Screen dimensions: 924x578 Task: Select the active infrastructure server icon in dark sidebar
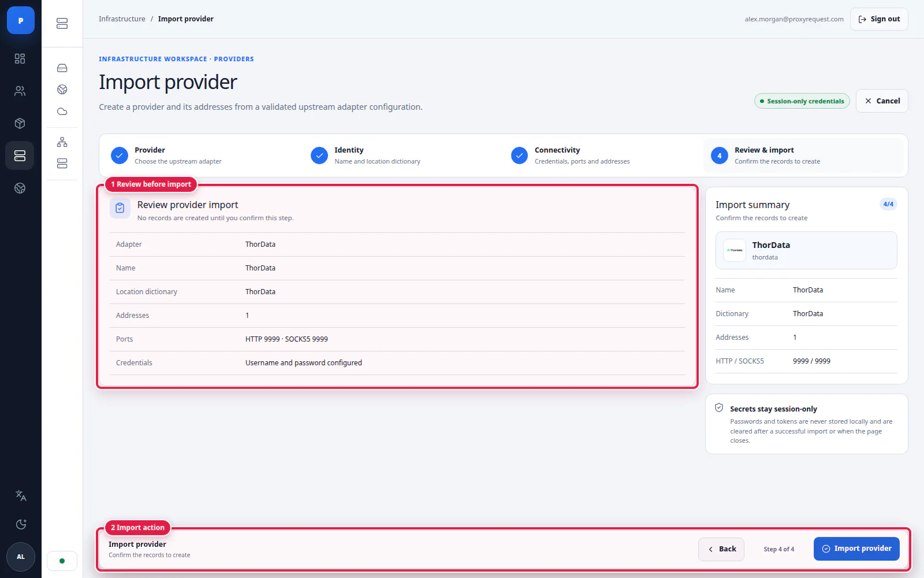coord(20,155)
